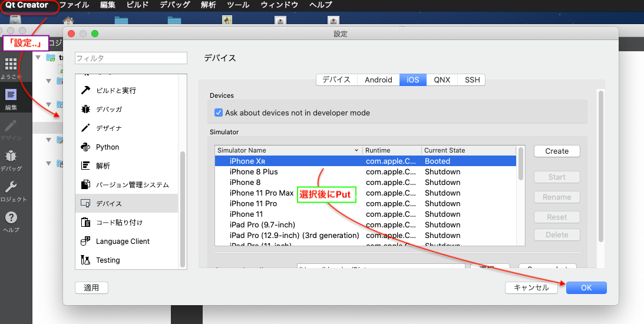Click the 適用 button
The height and width of the screenshot is (324, 644).
pos(91,288)
